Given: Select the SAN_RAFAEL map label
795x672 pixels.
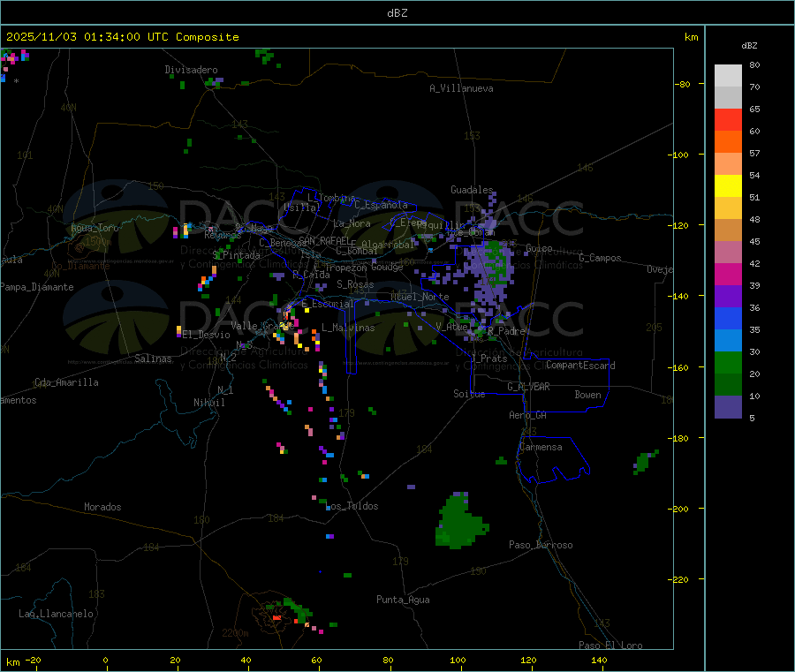Looking at the screenshot, I should point(323,240).
